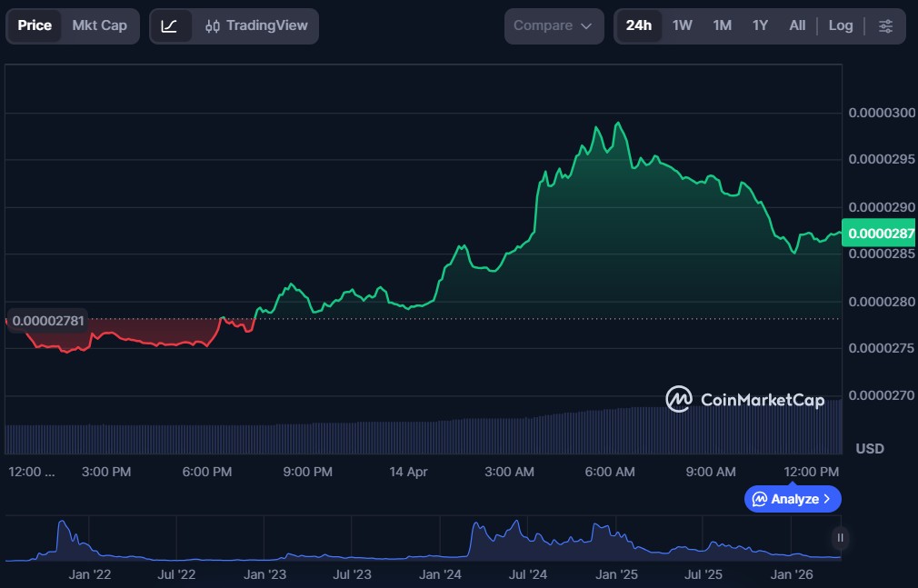Click the price peak near 6:00 AM
This screenshot has width=918, height=588.
click(619, 124)
